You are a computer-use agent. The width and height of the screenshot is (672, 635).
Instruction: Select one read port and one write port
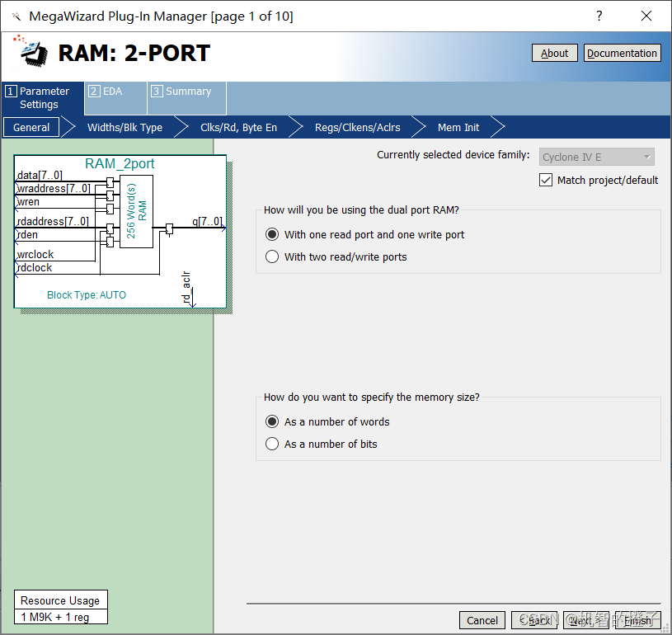tap(272, 234)
